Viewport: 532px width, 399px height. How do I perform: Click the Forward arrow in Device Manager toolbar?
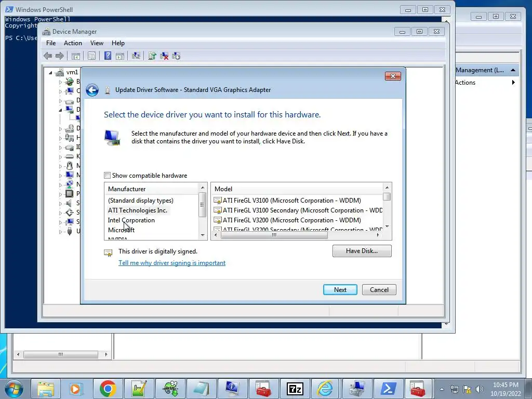[x=59, y=56]
